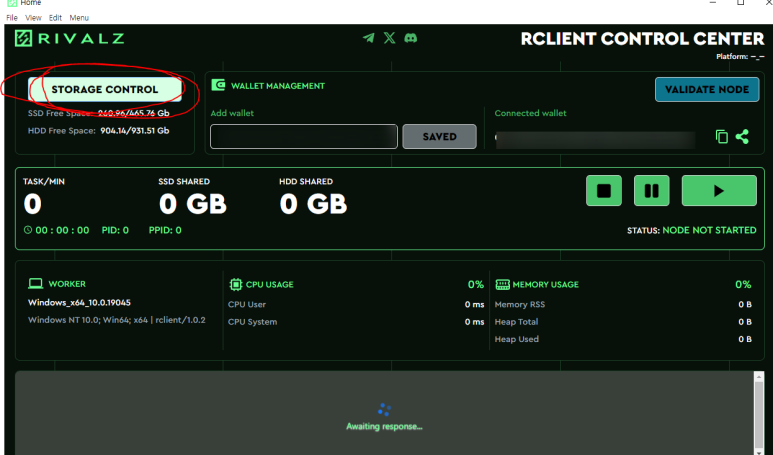This screenshot has height=455, width=773.
Task: Click the 00 : 00 : 00 timer
Action: click(x=62, y=230)
